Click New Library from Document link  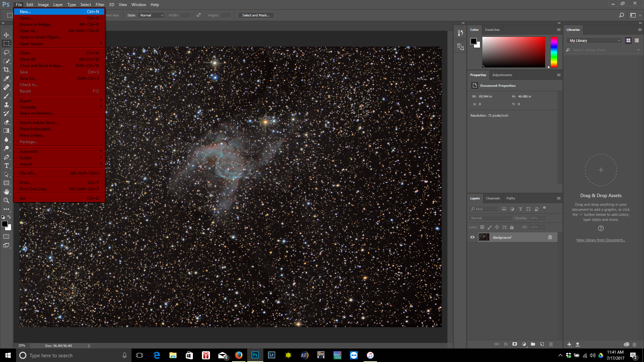click(x=601, y=240)
